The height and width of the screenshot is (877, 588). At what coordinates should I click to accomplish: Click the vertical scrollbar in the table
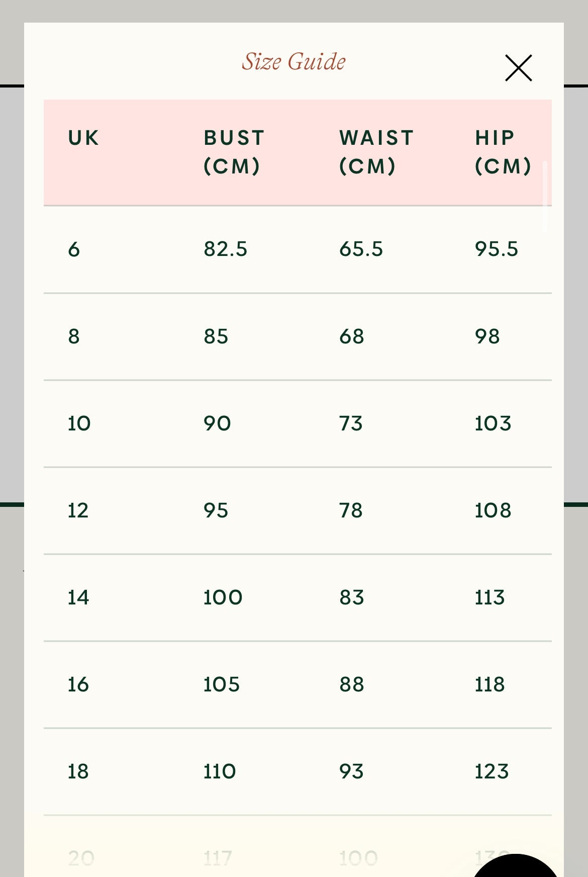545,197
